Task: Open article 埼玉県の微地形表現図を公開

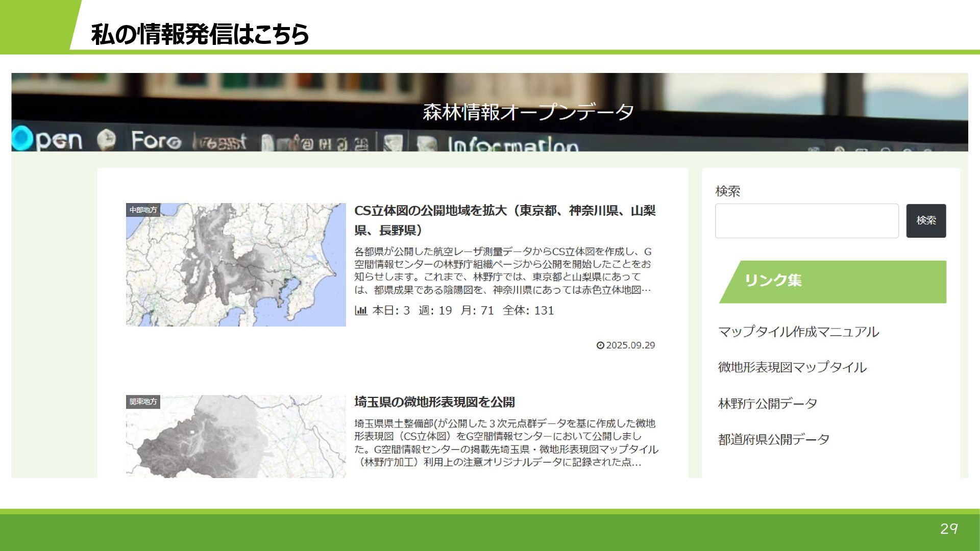Action: tap(434, 402)
